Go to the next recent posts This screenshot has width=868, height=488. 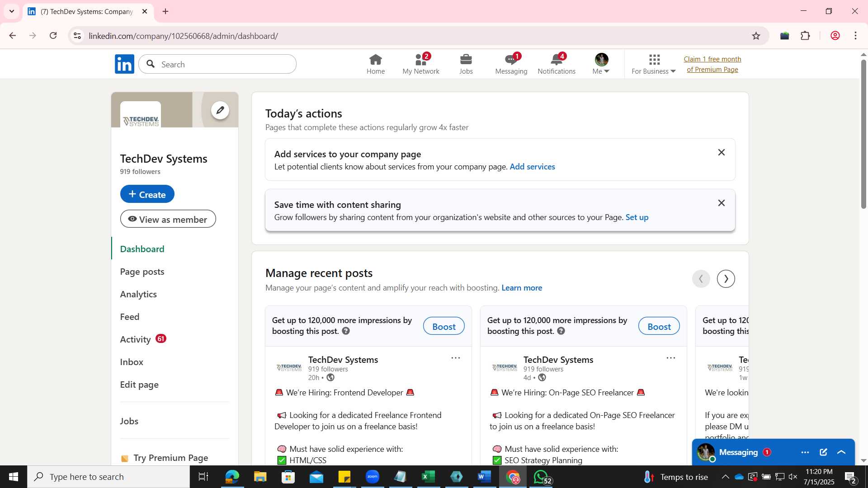[x=726, y=279]
